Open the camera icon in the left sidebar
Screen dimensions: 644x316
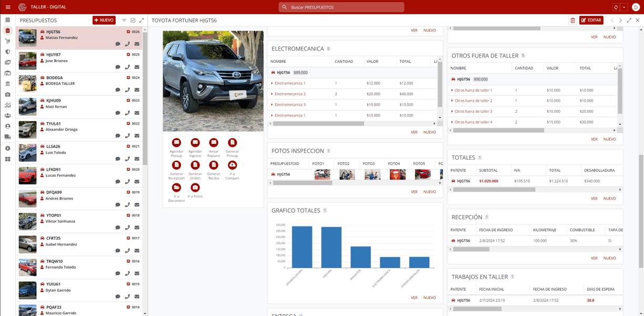click(x=8, y=94)
